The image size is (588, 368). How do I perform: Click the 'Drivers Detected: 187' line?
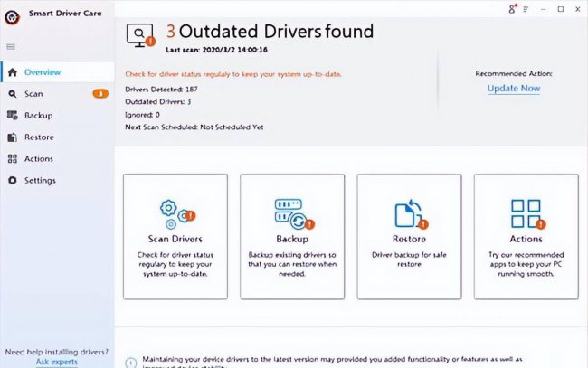[161, 90]
